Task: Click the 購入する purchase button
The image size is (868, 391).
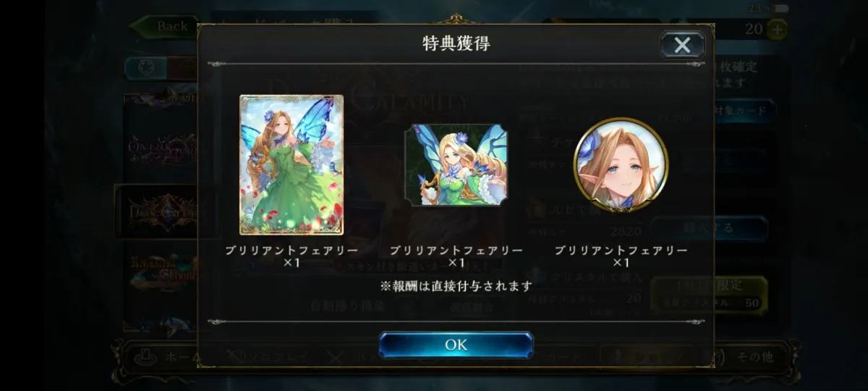Action: [709, 227]
